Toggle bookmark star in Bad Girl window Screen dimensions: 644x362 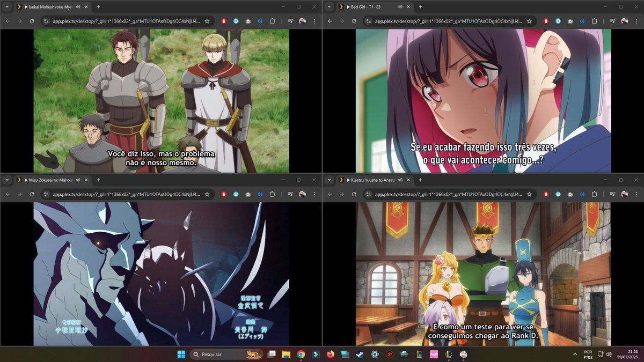[x=529, y=21]
